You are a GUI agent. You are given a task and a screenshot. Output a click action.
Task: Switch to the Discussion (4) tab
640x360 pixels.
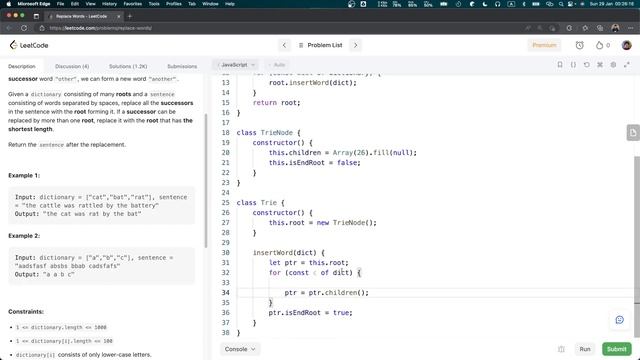[72, 66]
